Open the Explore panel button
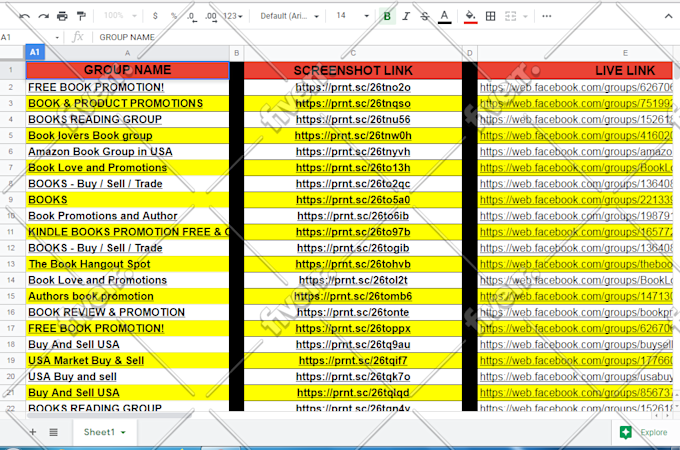The image size is (680, 450). coord(644,432)
